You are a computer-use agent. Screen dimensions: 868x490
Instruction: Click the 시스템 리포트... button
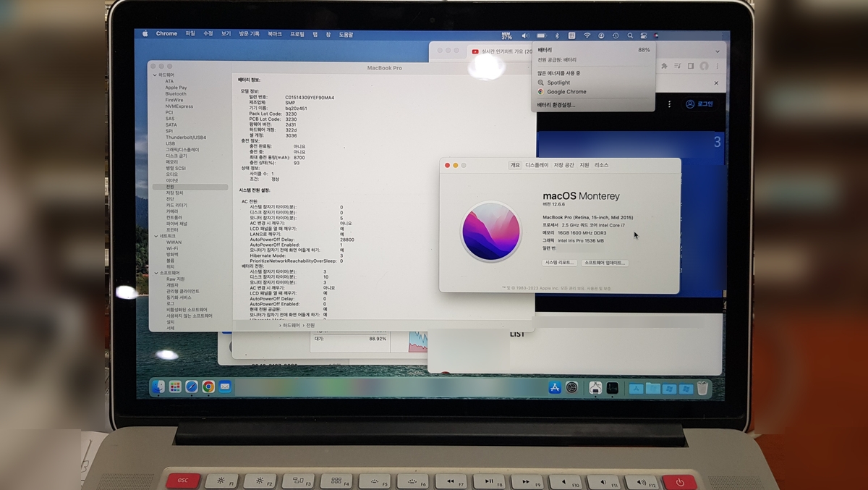[560, 263]
